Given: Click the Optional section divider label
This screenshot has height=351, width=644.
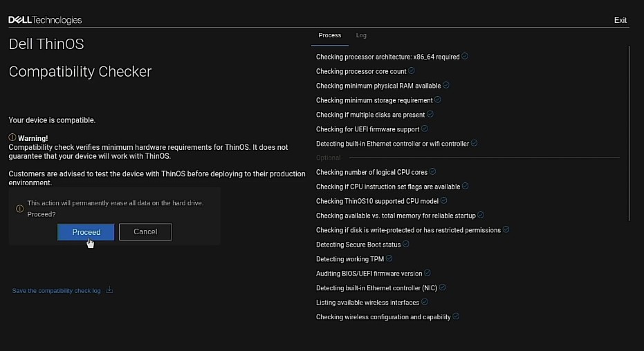Looking at the screenshot, I should pos(329,158).
